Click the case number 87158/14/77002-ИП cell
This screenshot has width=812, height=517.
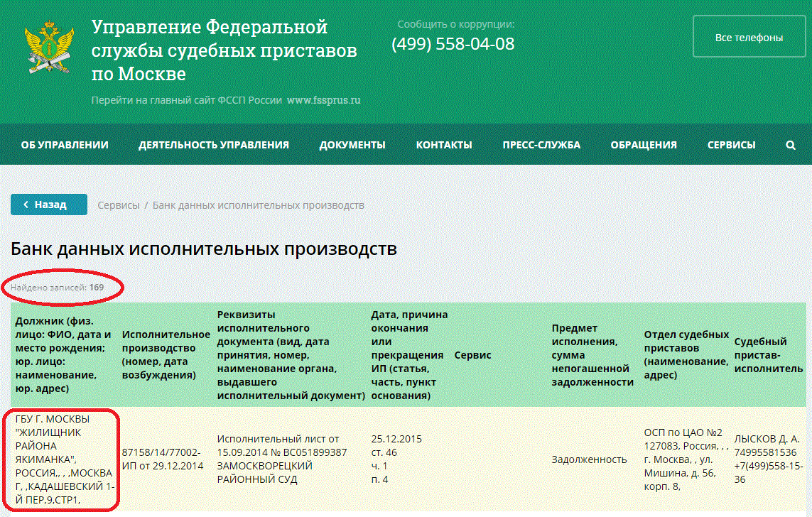pyautogui.click(x=163, y=459)
